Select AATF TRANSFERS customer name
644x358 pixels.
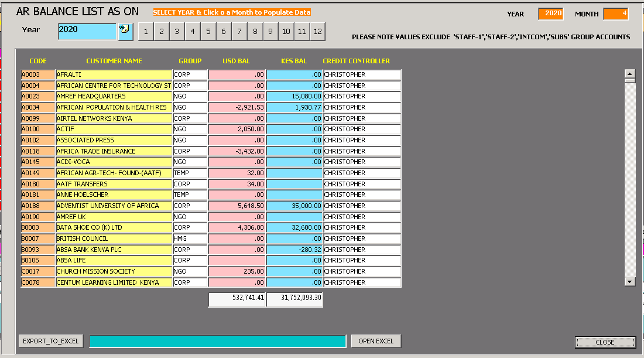[114, 184]
